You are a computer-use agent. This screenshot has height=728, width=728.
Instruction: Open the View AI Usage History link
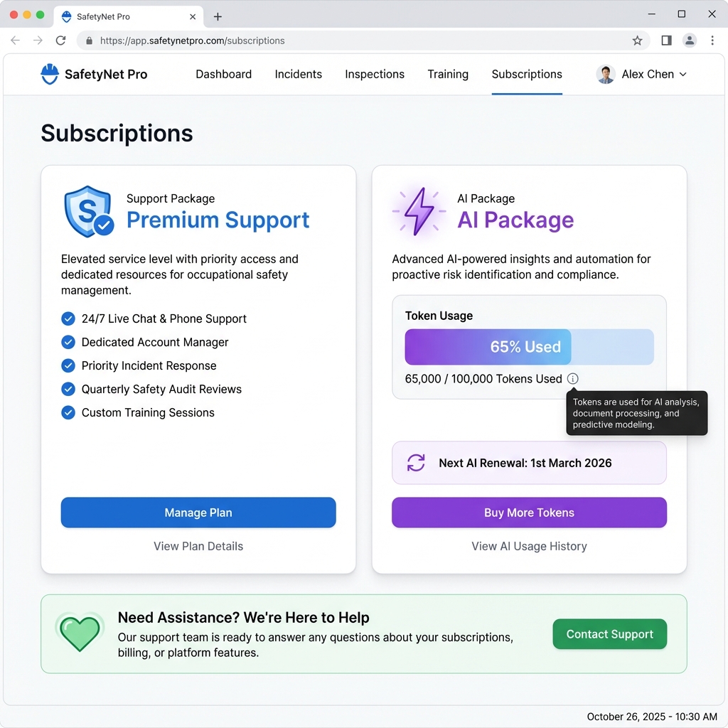coord(529,546)
